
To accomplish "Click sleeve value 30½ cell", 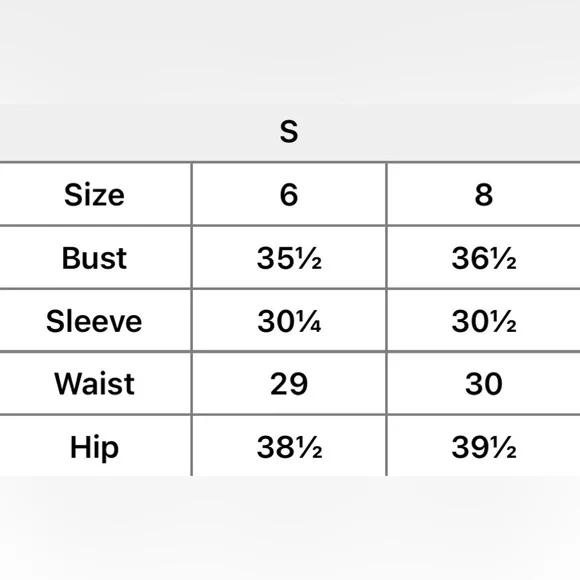I will 484,320.
